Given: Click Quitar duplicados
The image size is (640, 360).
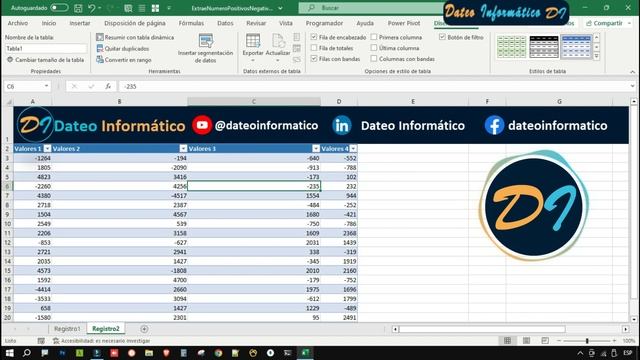Looking at the screenshot, I should click(123, 49).
